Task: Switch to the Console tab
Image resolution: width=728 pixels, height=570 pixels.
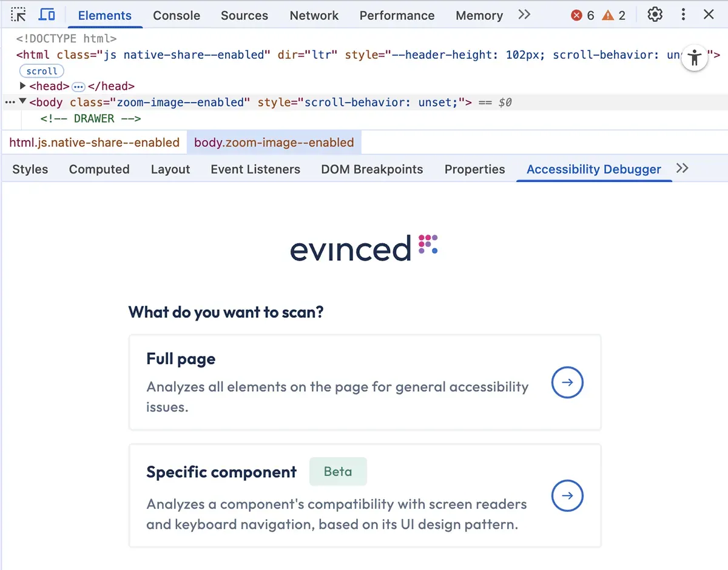Action: tap(177, 15)
